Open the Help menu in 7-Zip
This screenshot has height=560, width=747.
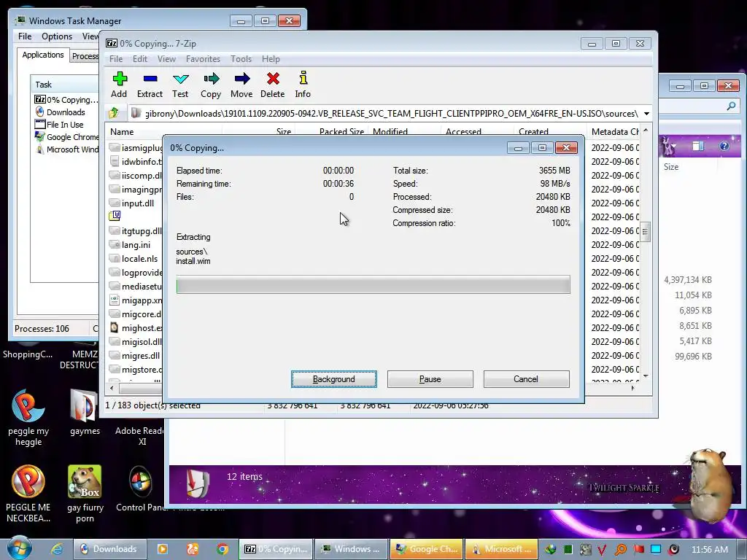(x=271, y=59)
